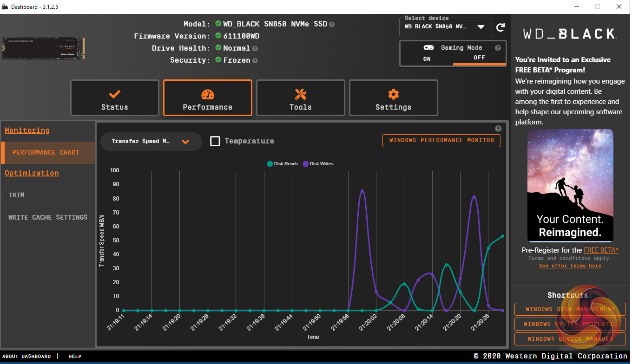Click the refresh device list icon

(500, 27)
